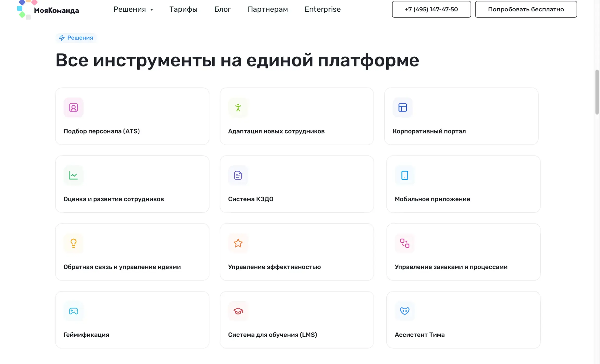Click the adaptation figure icon

pos(238,107)
